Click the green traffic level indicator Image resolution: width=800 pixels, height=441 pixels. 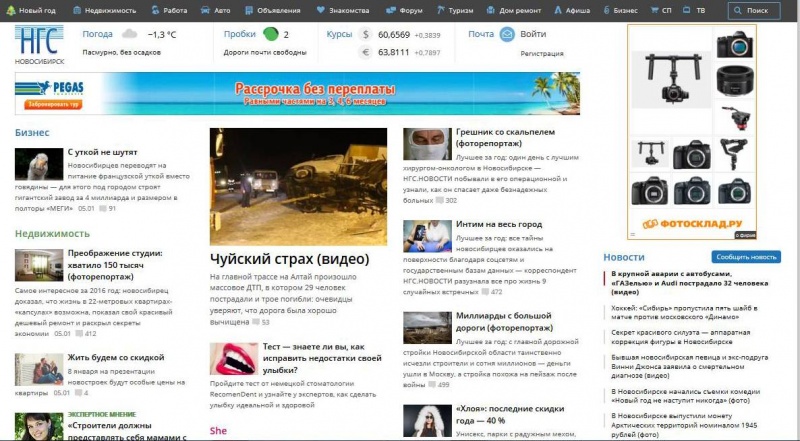coord(271,34)
